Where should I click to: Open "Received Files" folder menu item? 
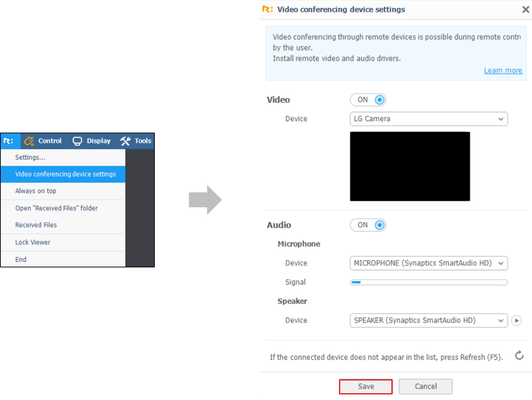(x=56, y=208)
